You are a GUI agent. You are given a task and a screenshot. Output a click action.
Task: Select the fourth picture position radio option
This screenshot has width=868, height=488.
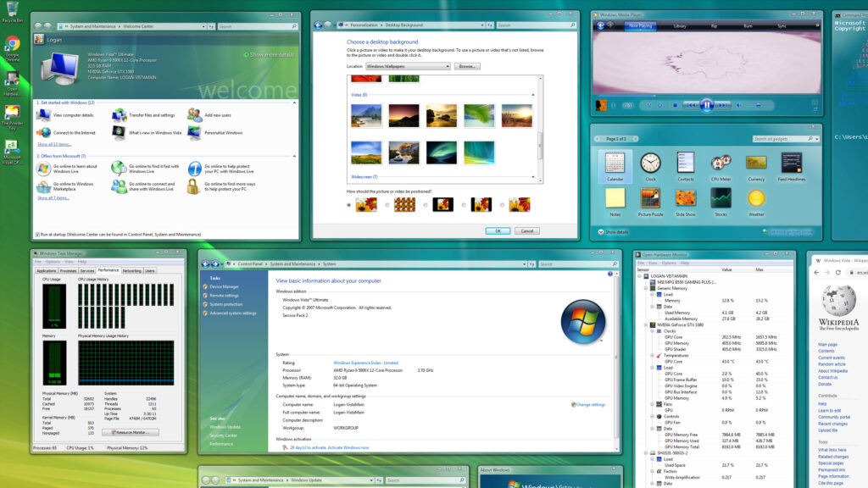pyautogui.click(x=464, y=205)
